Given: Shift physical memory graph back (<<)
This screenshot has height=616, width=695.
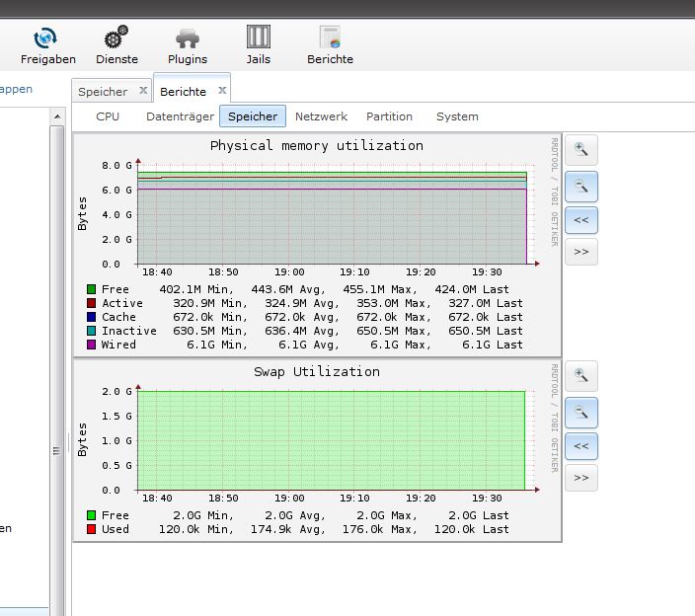Looking at the screenshot, I should tap(581, 220).
